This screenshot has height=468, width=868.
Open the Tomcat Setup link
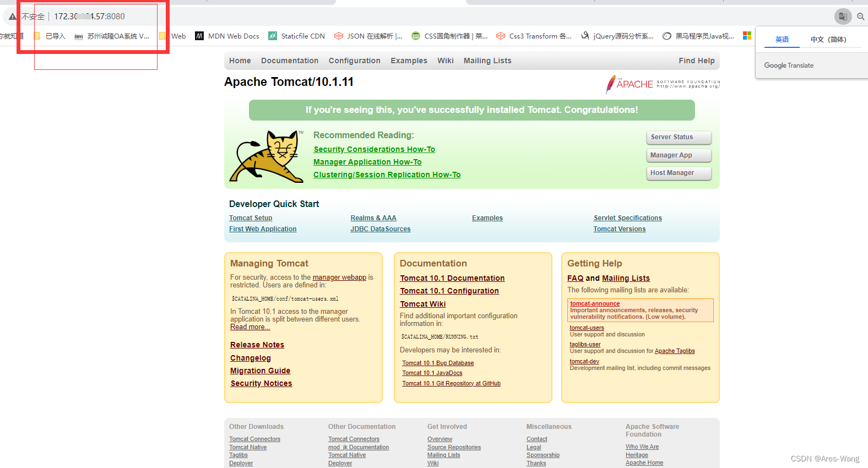click(x=251, y=218)
